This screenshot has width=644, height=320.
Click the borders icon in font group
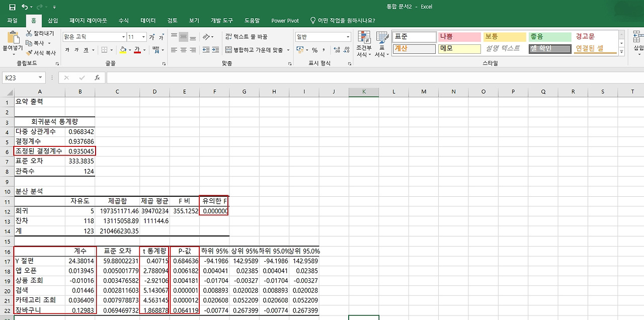tap(104, 50)
